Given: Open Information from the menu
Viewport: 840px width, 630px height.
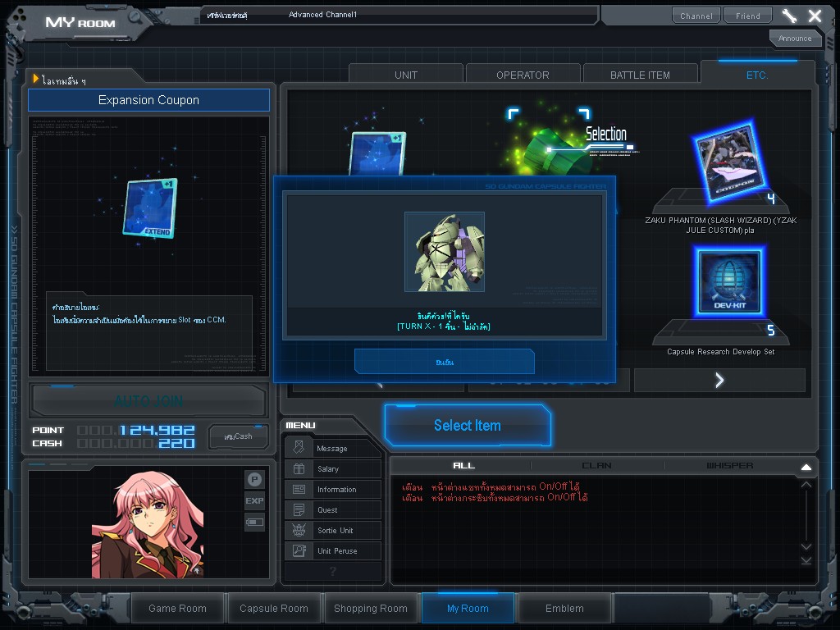Looking at the screenshot, I should tap(333, 489).
